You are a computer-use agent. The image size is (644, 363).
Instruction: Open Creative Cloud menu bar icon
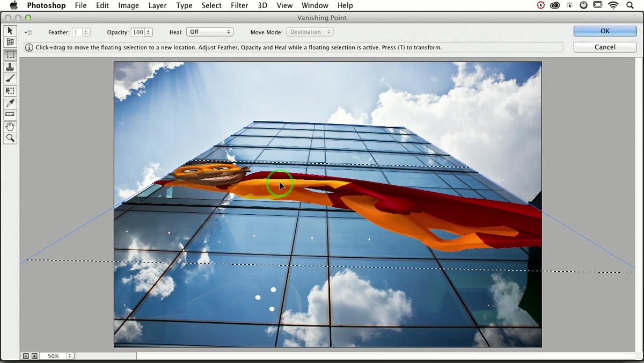(x=555, y=5)
